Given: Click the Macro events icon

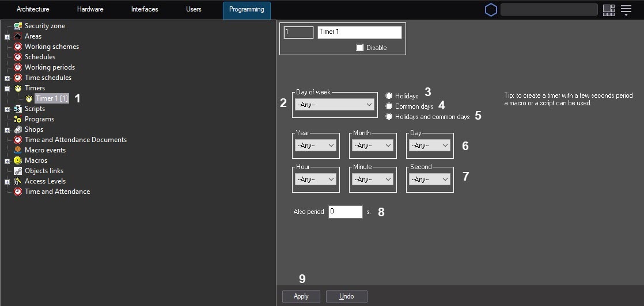Looking at the screenshot, I should [18, 150].
